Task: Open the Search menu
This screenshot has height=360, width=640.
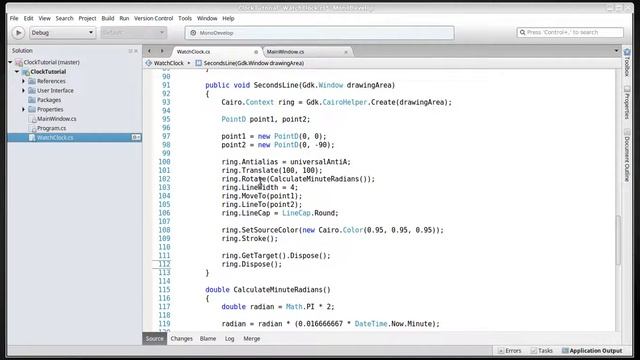Action: pos(64,18)
